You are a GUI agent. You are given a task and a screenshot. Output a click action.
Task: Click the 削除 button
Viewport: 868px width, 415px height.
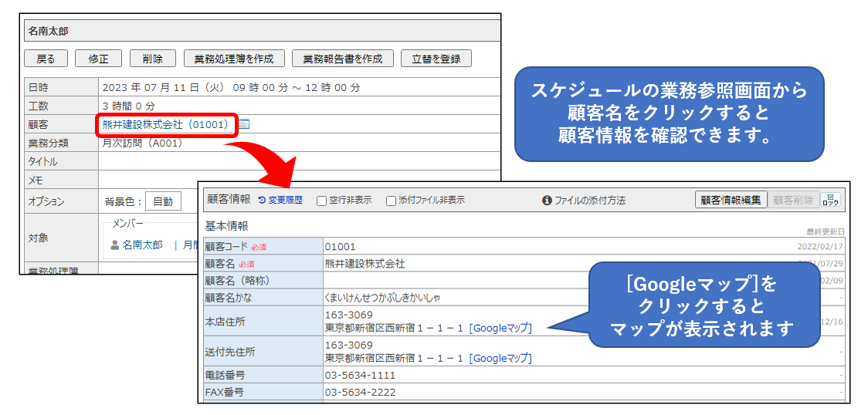coord(147,59)
